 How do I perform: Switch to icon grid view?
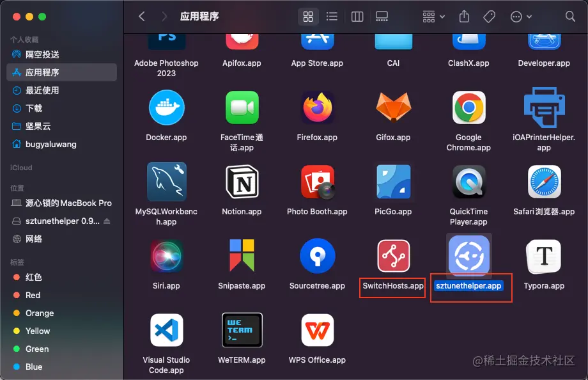(308, 17)
